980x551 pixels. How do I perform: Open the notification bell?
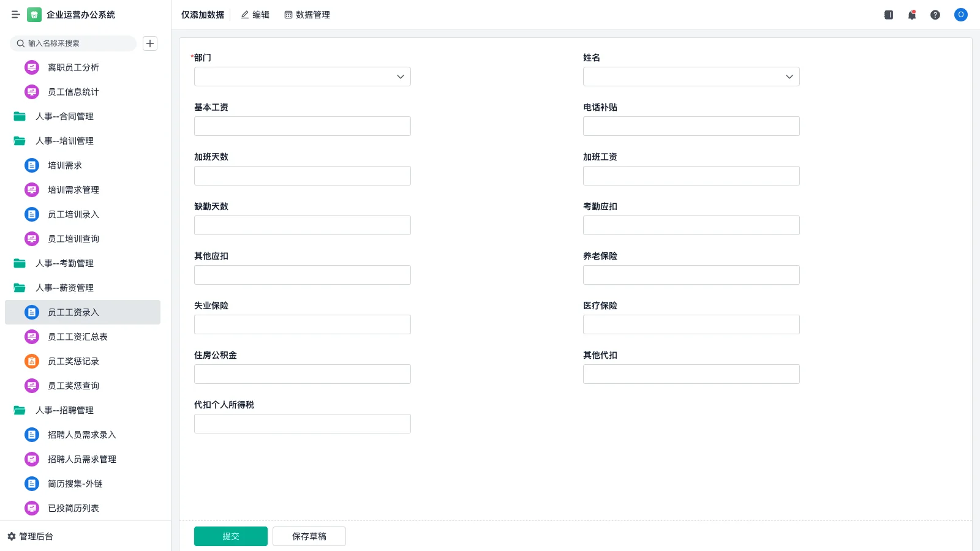[912, 15]
